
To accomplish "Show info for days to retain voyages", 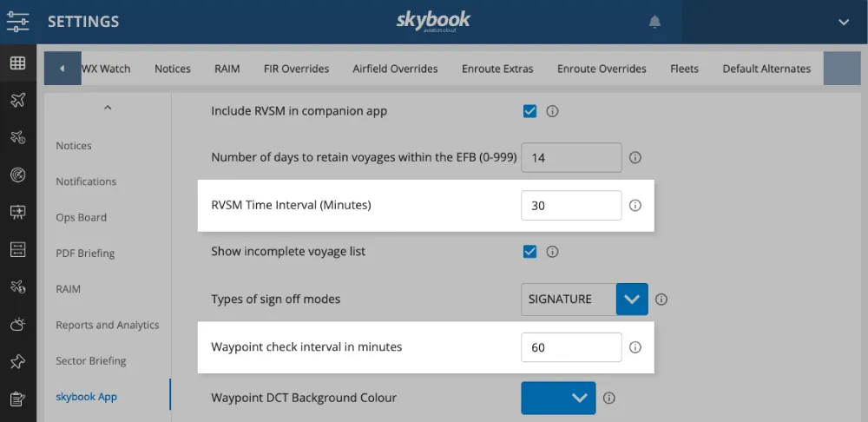I will point(635,158).
